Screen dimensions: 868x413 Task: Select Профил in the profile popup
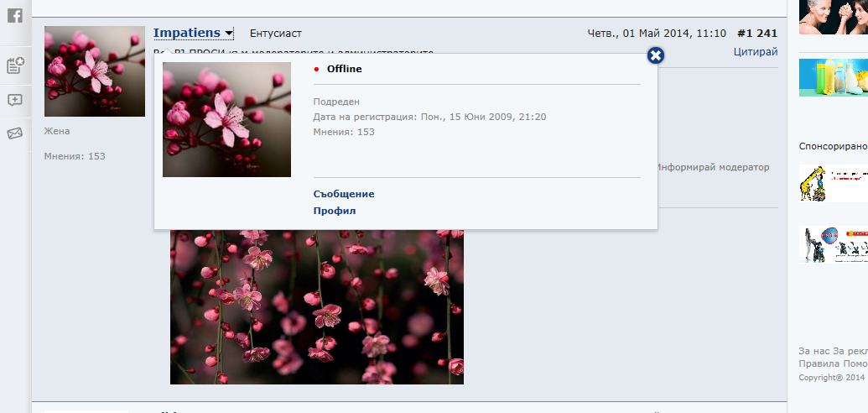tap(335, 211)
